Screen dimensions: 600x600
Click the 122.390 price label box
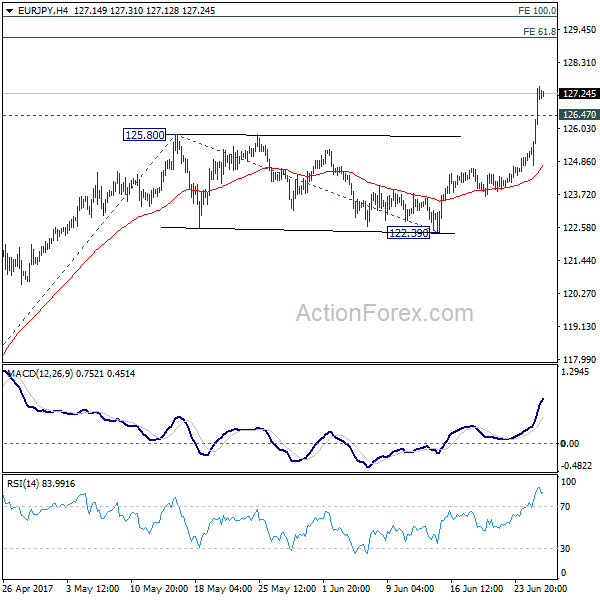[x=408, y=232]
